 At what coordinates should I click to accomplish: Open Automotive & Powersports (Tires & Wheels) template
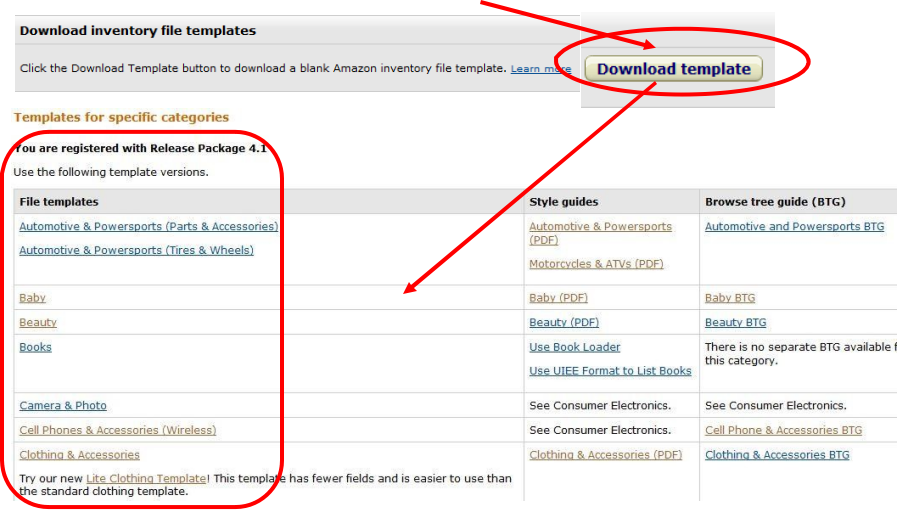pos(136,250)
